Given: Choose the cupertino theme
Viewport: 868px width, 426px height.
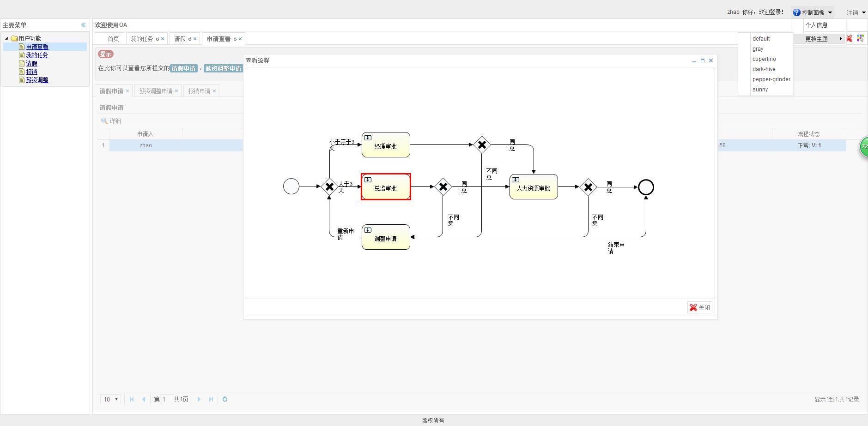Looking at the screenshot, I should click(765, 59).
